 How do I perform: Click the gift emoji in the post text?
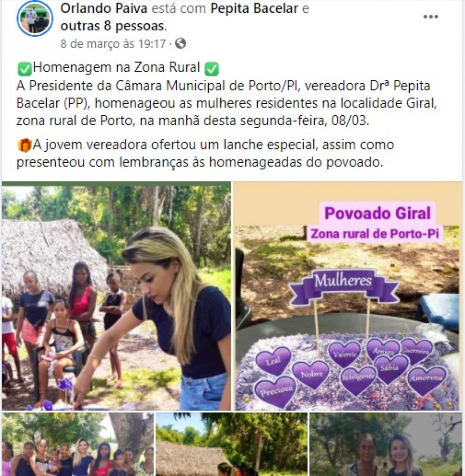[24, 145]
